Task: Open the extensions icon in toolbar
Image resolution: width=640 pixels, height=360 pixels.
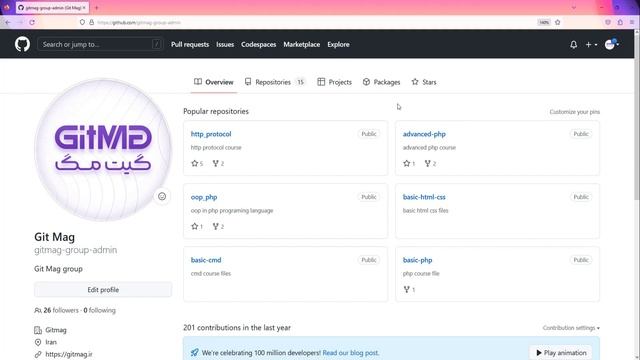Action: tap(620, 22)
